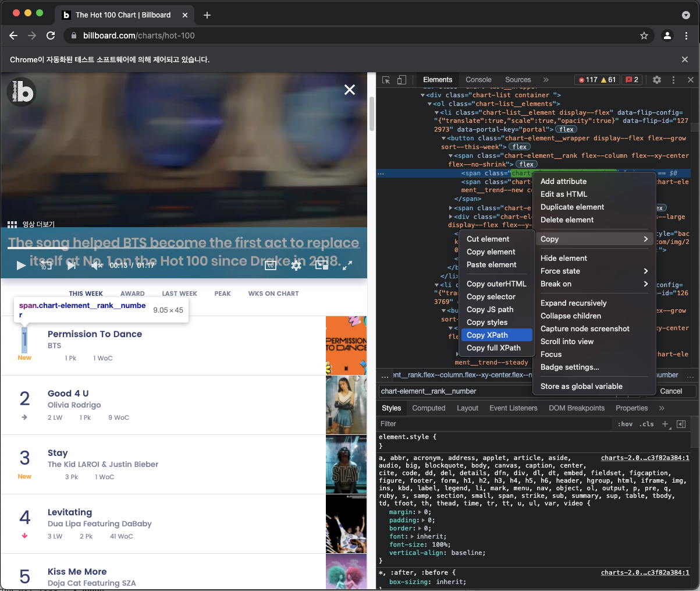The height and width of the screenshot is (591, 700).
Task: Collapse the first li chart-list__element node
Action: coord(437,112)
